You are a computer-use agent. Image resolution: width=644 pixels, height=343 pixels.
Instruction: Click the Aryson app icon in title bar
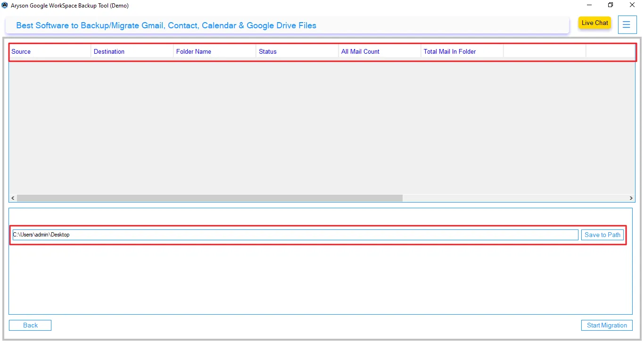[x=5, y=5]
